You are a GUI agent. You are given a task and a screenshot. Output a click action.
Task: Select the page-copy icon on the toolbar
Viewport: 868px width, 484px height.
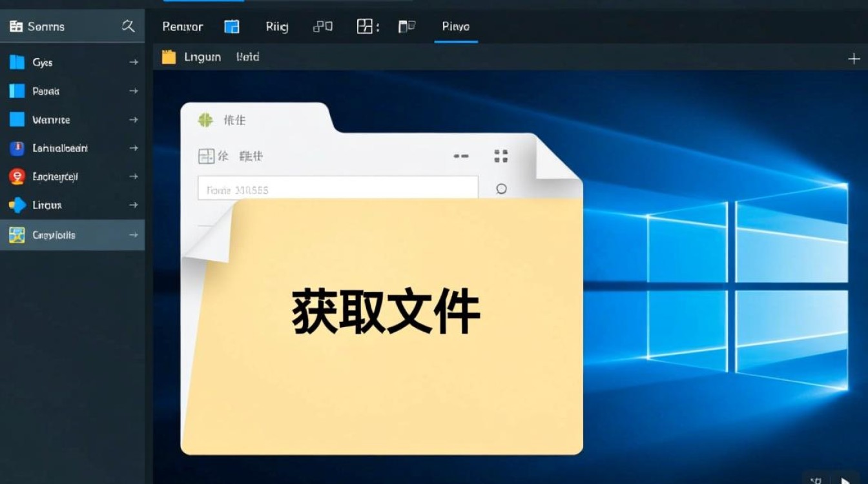407,26
